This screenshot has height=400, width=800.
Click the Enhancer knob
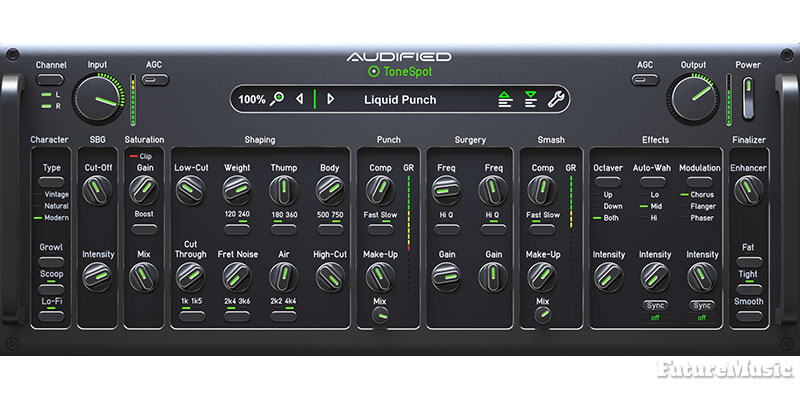[749, 190]
